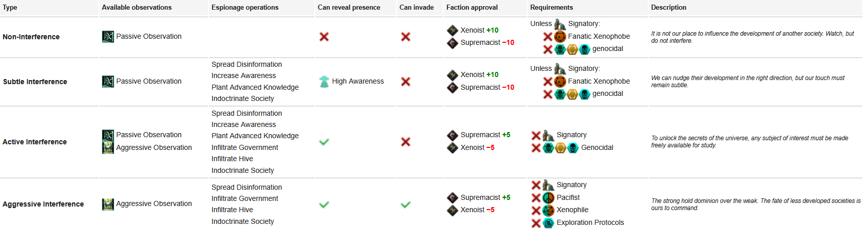The height and width of the screenshot is (230, 868).
Task: Click the Supremacist faction icon in Aggressive Interference row
Action: tap(453, 198)
